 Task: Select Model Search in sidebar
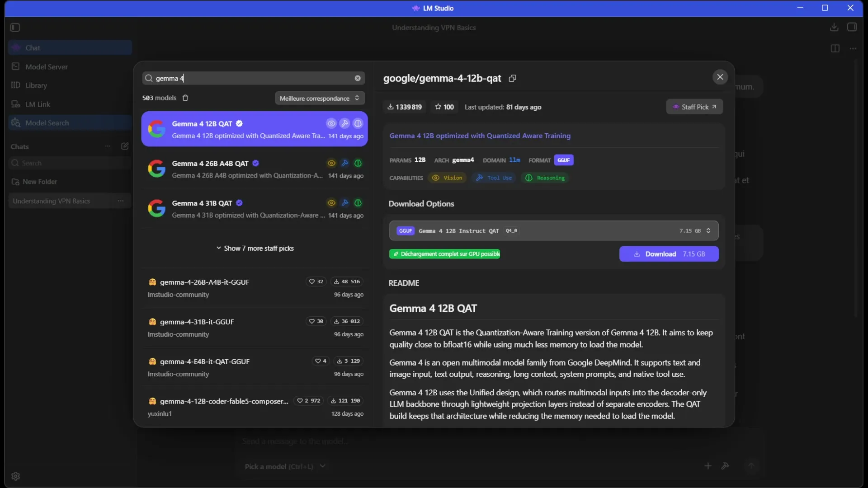click(70, 123)
